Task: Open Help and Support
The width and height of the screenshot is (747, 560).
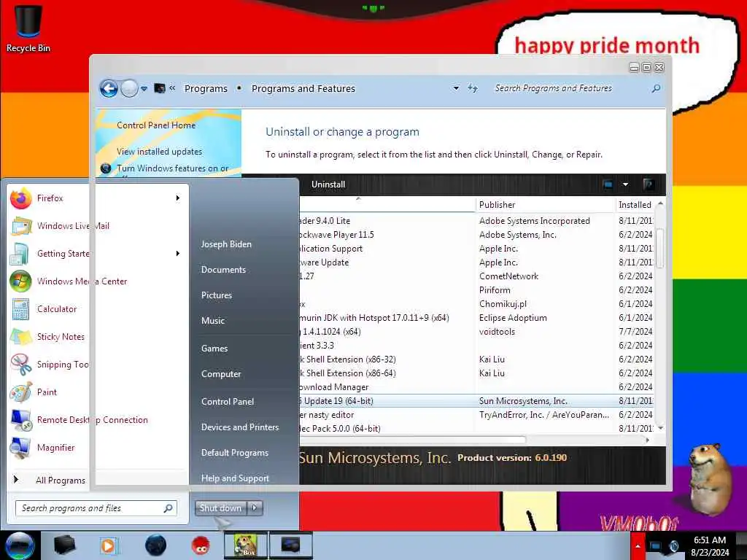Action: point(236,478)
